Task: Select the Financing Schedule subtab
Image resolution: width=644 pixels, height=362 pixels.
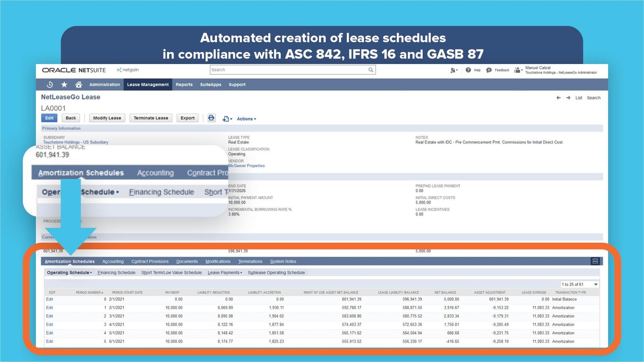Action: pos(116,273)
